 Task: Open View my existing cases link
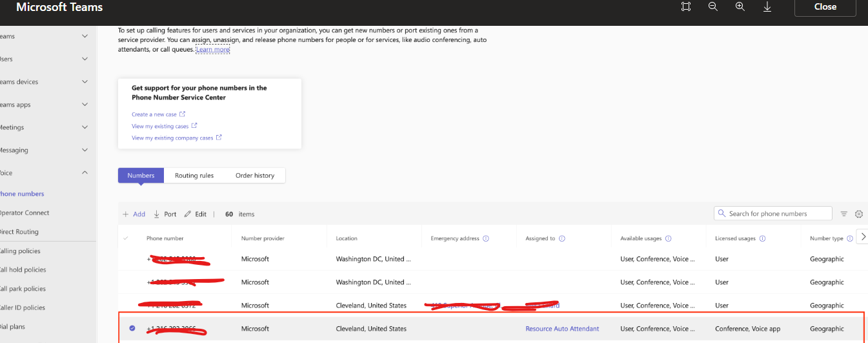[160, 126]
